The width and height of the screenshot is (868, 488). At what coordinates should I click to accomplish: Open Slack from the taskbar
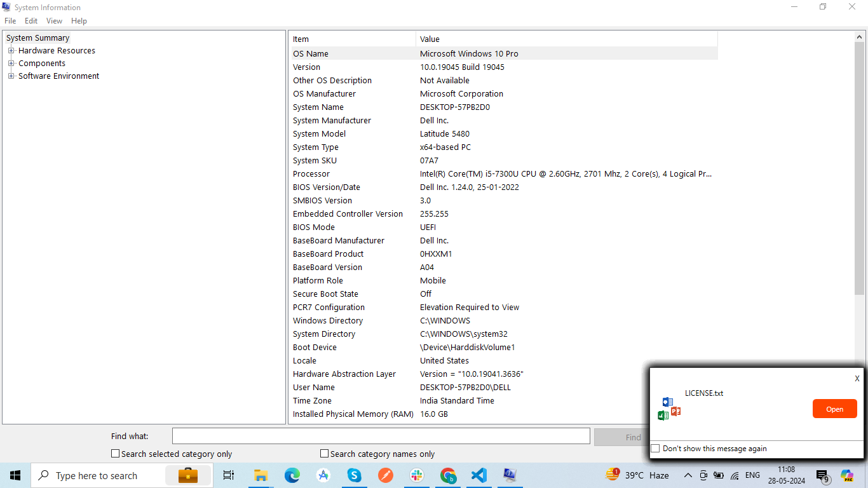point(417,475)
